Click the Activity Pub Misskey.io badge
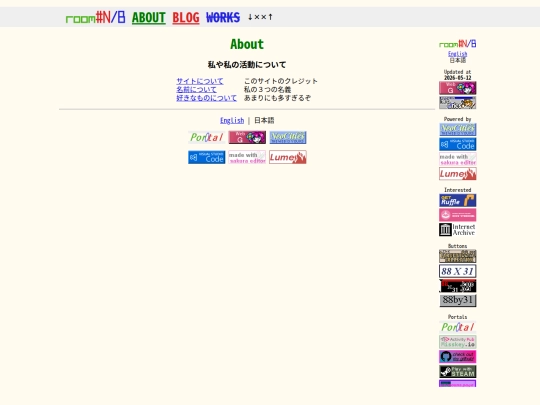This screenshot has width=540, height=405. click(x=458, y=342)
